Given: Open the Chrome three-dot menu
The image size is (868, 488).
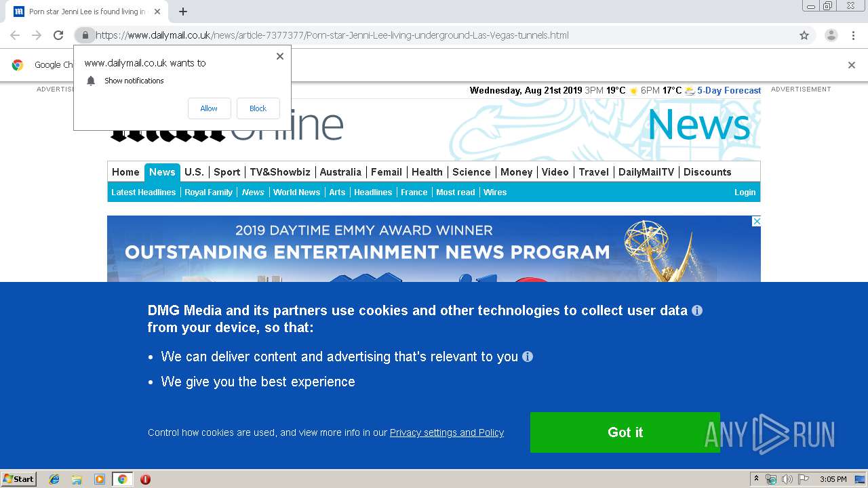Looking at the screenshot, I should 853,35.
